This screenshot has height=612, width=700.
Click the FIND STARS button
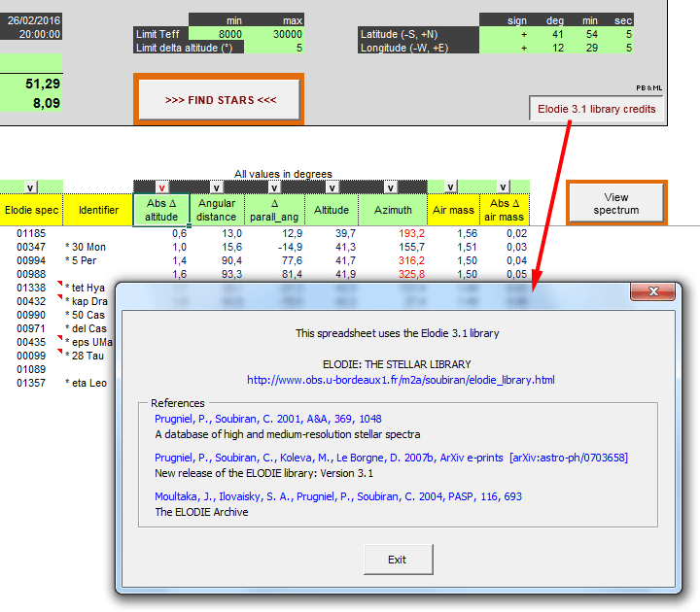[x=219, y=99]
